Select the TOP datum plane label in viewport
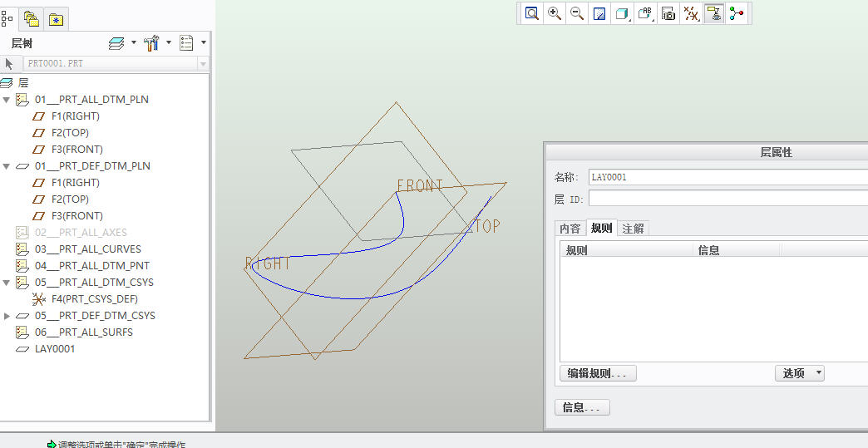The image size is (868, 448). [487, 225]
